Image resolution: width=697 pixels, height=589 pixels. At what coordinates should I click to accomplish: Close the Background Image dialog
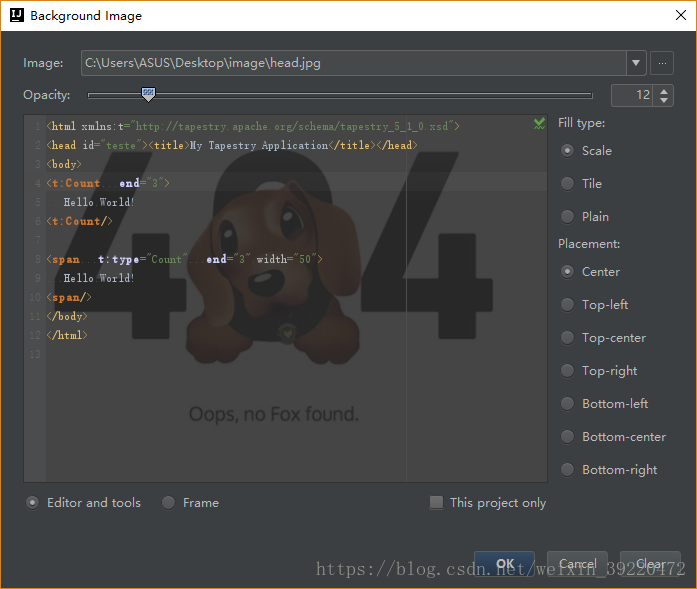[681, 15]
